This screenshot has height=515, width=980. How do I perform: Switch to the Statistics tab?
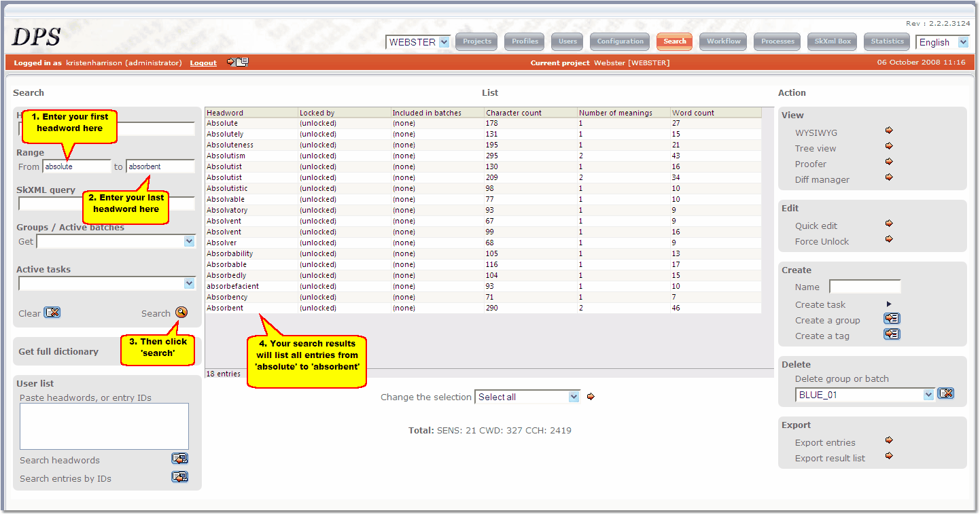[888, 41]
